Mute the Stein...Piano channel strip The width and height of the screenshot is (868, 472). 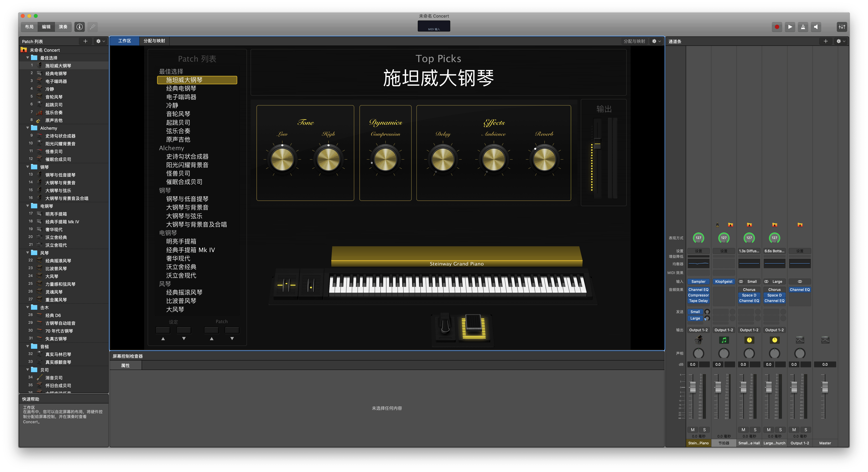coord(692,430)
